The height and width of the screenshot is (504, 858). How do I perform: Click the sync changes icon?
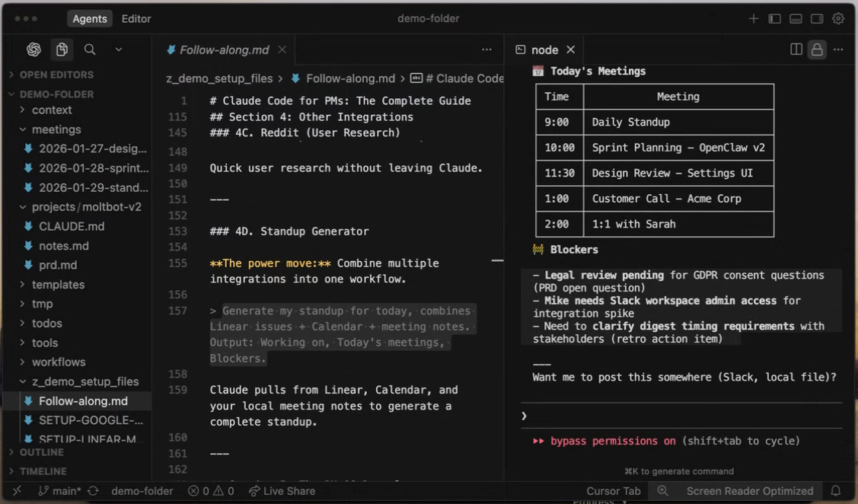[x=93, y=491]
